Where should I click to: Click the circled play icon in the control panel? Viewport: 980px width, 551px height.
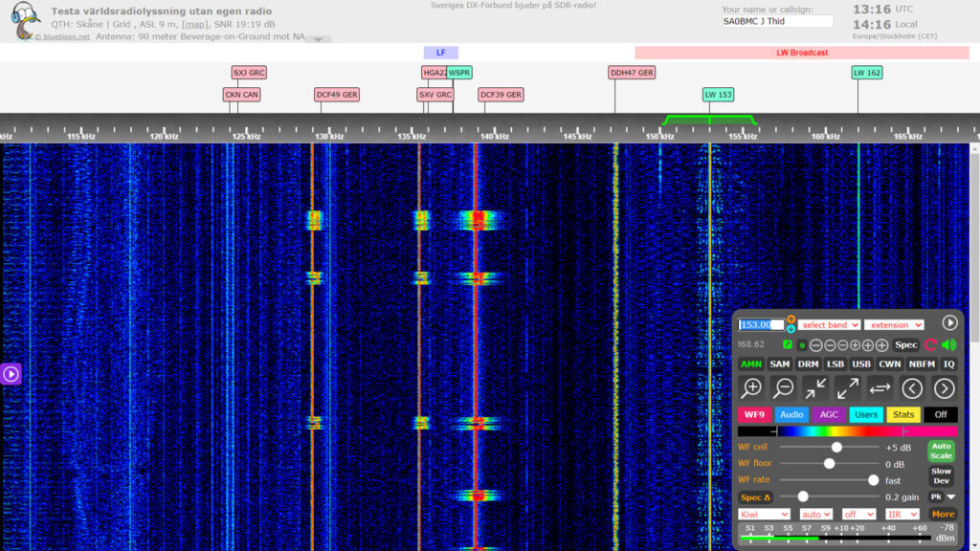click(x=949, y=323)
